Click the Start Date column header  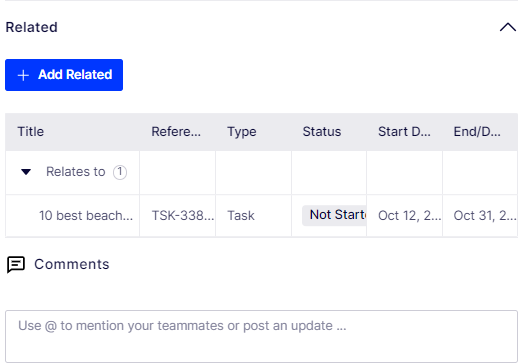pos(404,132)
